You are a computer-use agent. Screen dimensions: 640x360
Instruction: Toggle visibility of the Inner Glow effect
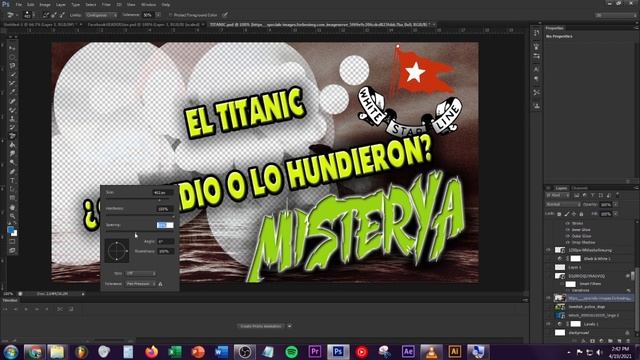click(567, 230)
